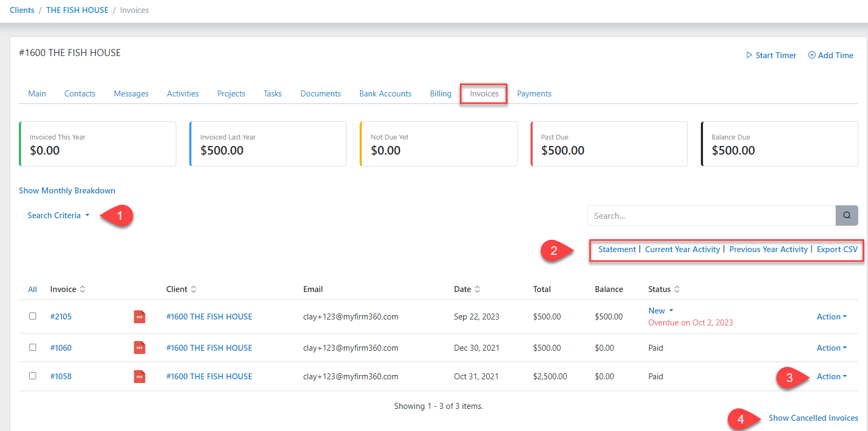Click the magnifier search button

click(x=846, y=215)
